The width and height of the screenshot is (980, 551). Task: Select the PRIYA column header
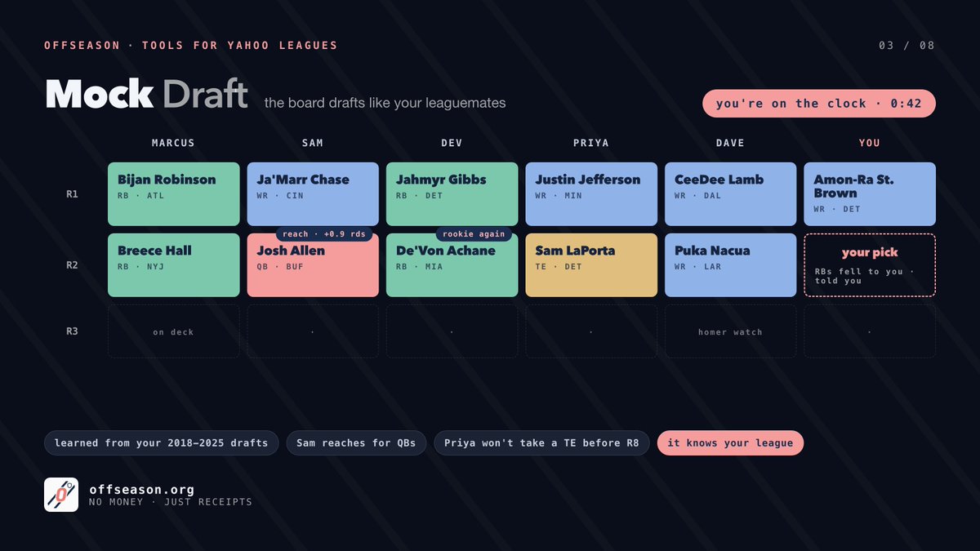[591, 143]
